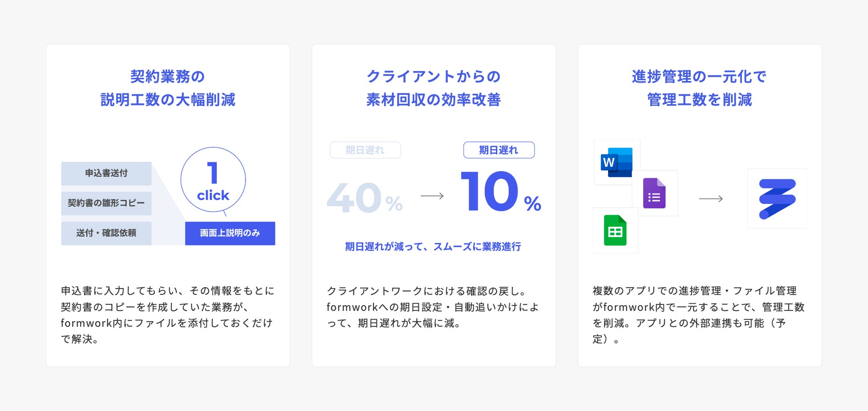Click the heading クライアントからの素材回収の効率改善

[434, 88]
